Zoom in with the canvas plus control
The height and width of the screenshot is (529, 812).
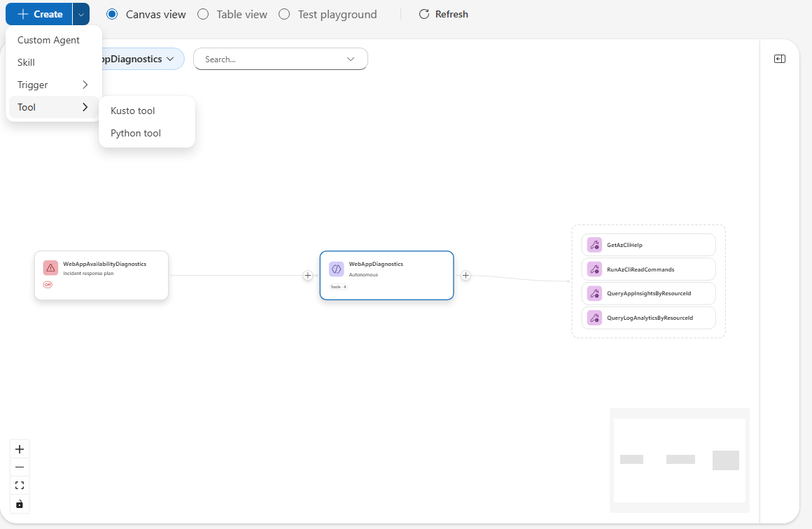tap(20, 449)
